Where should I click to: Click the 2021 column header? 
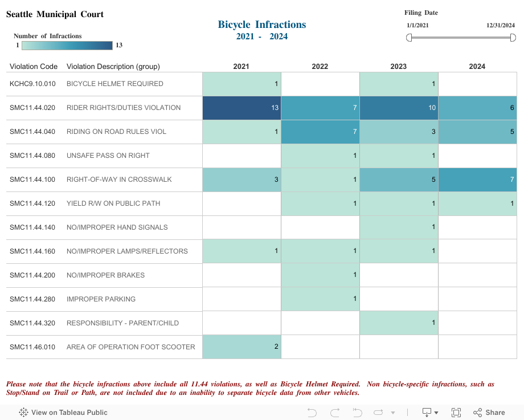(x=241, y=66)
